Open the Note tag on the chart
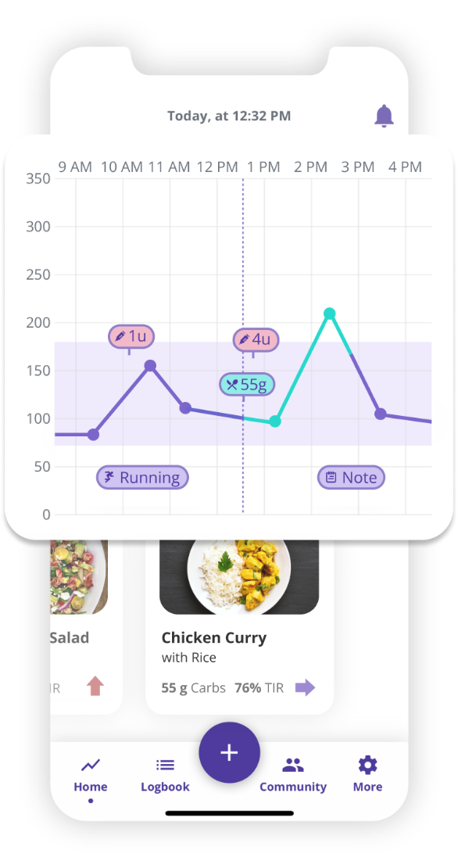The width and height of the screenshot is (458, 868). pyautogui.click(x=351, y=477)
